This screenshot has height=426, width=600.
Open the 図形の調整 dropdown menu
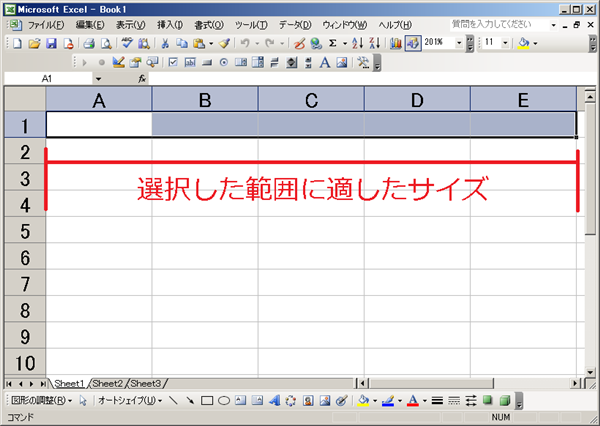(41, 401)
